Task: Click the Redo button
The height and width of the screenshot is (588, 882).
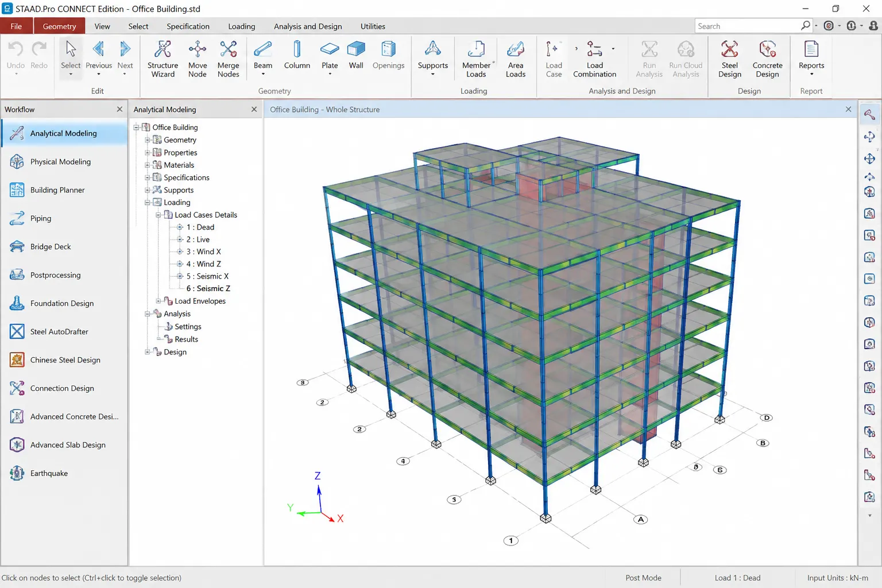Action: point(39,55)
